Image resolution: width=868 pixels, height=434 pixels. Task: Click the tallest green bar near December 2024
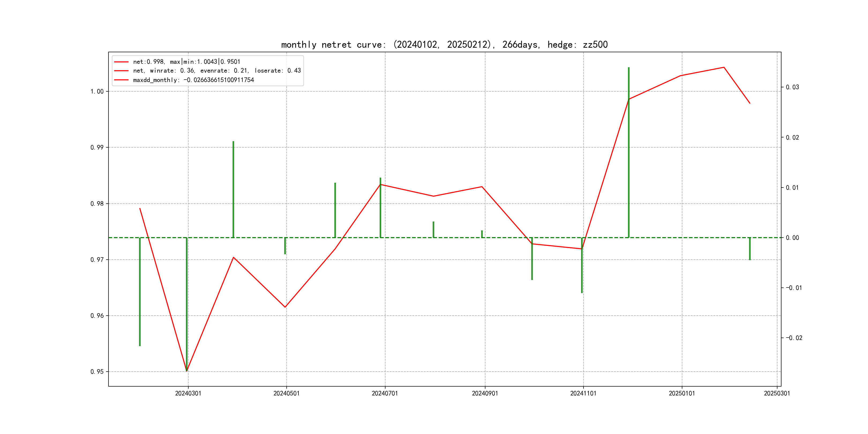[629, 152]
